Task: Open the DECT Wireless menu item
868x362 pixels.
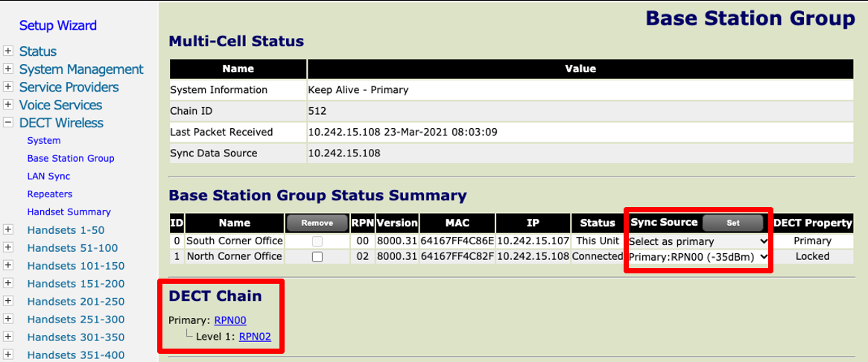Action: pyautogui.click(x=61, y=122)
